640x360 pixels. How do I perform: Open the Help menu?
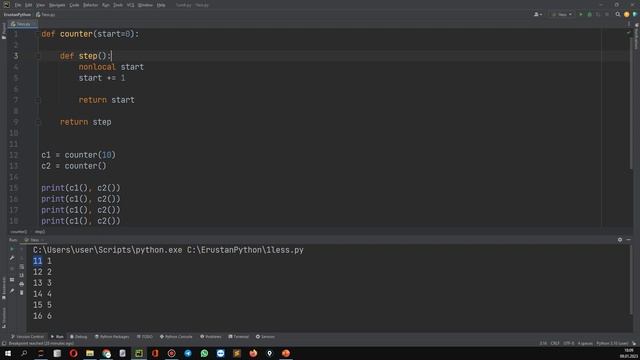161,5
